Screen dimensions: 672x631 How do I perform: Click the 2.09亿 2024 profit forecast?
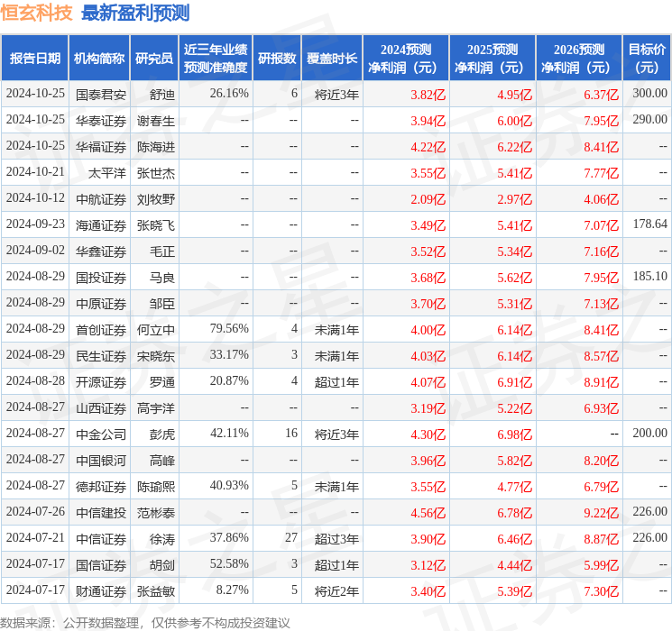click(428, 199)
